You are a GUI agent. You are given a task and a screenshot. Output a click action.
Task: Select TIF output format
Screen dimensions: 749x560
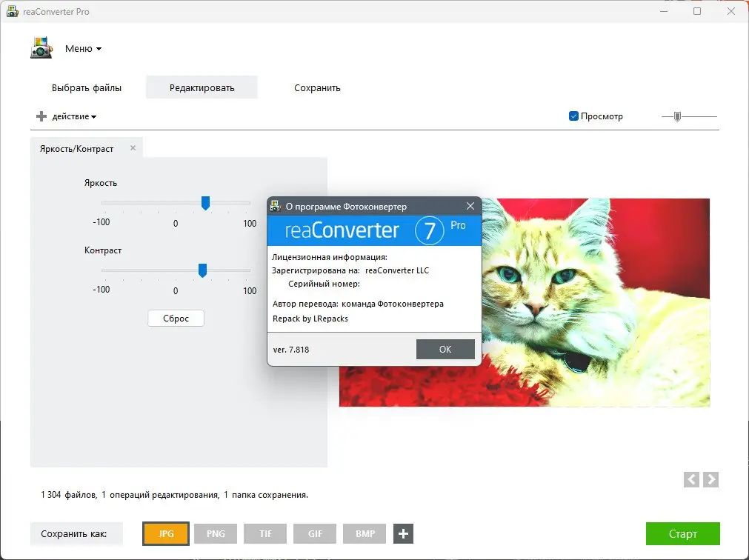(265, 534)
